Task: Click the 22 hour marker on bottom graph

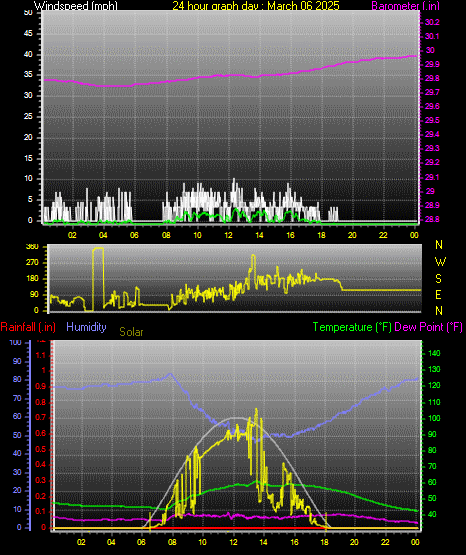Action: (385, 542)
